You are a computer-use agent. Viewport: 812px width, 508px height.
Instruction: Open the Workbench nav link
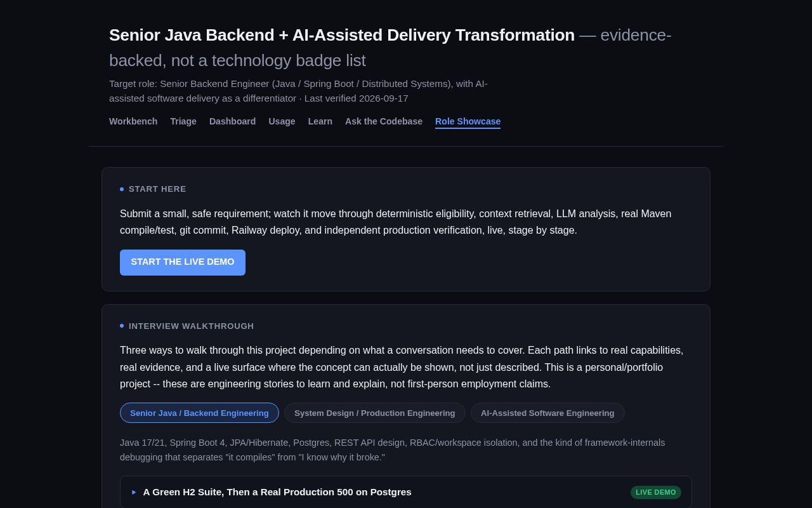pos(133,121)
